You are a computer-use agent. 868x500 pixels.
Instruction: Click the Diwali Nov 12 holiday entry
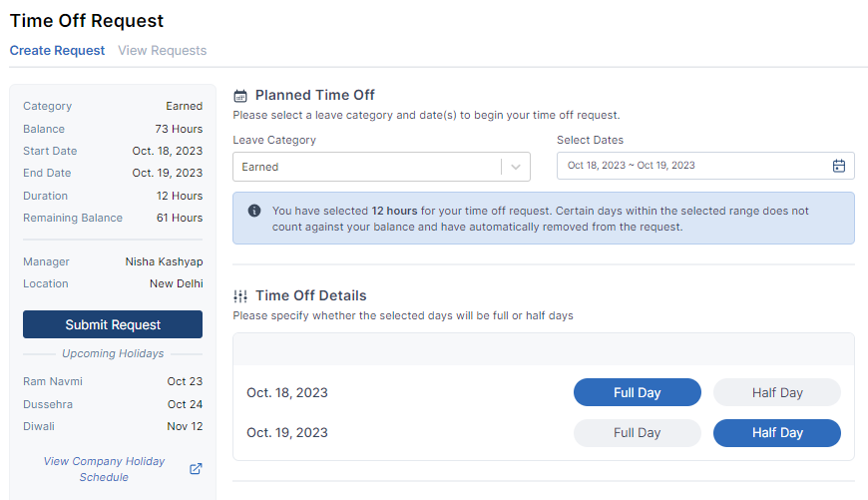click(113, 426)
